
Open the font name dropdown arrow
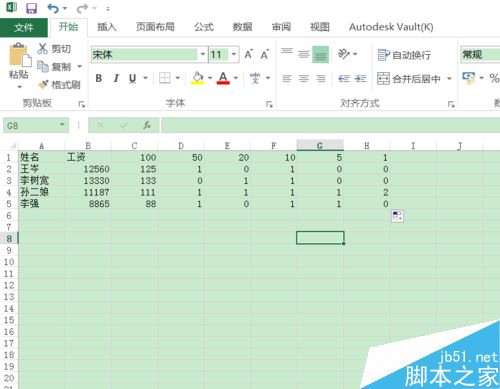tap(202, 54)
